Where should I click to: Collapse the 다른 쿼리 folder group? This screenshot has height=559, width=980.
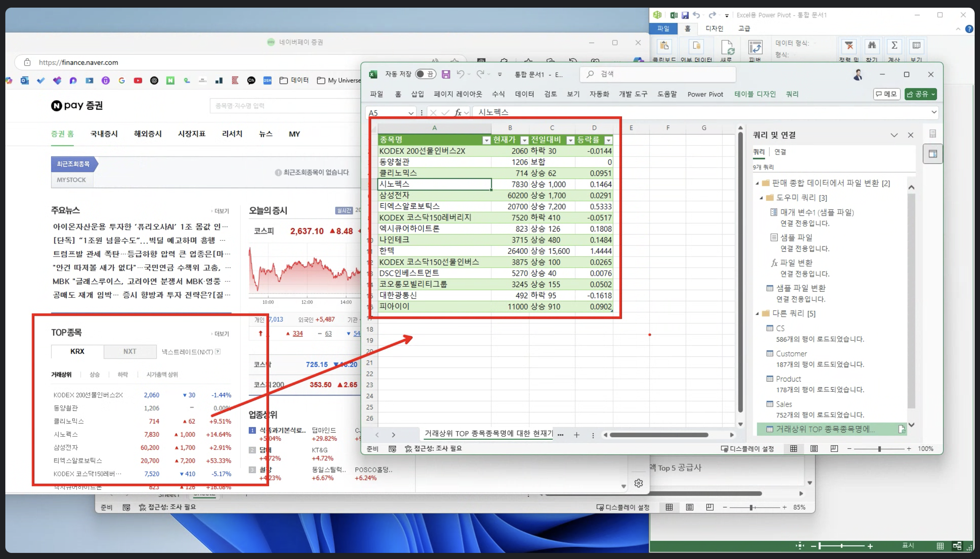click(757, 314)
